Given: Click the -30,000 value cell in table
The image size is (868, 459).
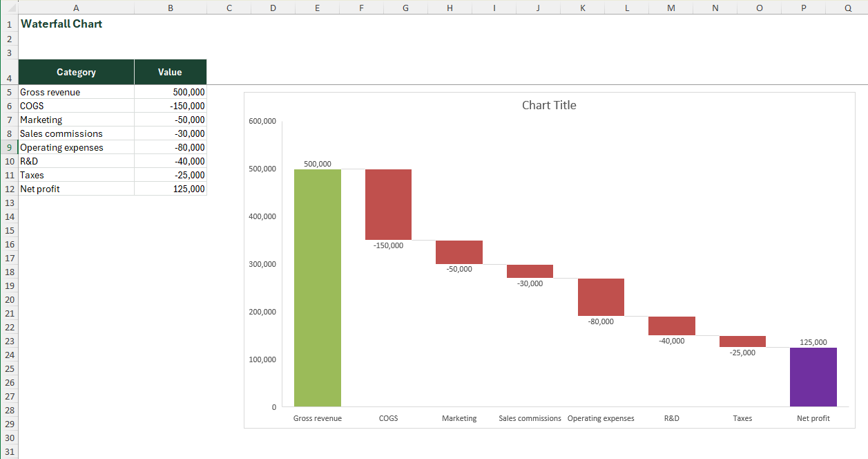Looking at the screenshot, I should coord(171,133).
